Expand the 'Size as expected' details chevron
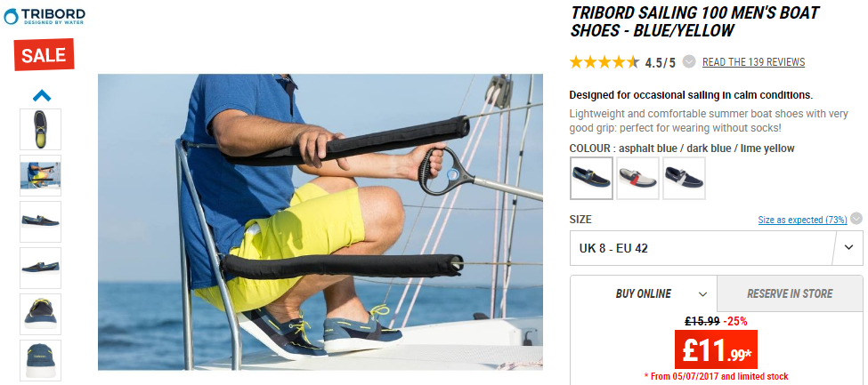Screen dimensions: 868x385 856,219
